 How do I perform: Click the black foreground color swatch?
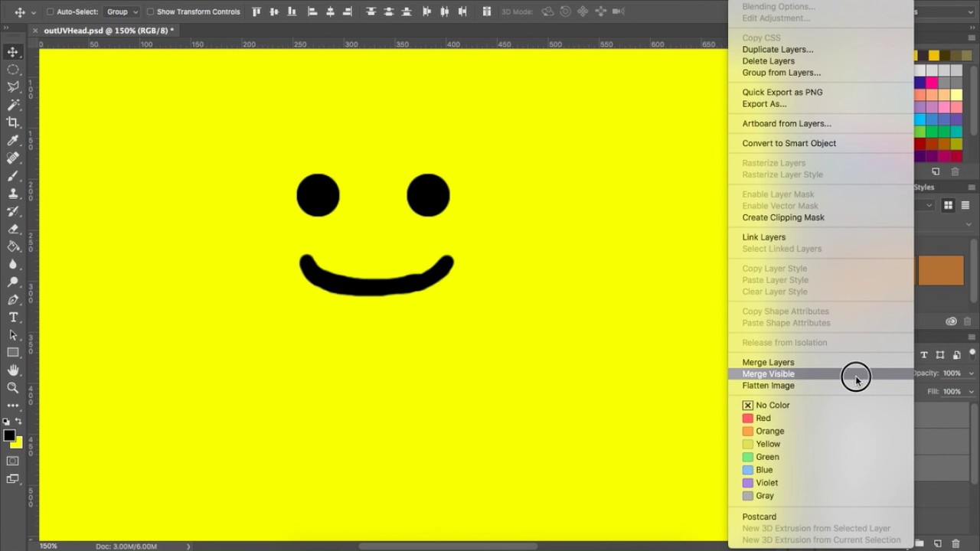pyautogui.click(x=9, y=435)
